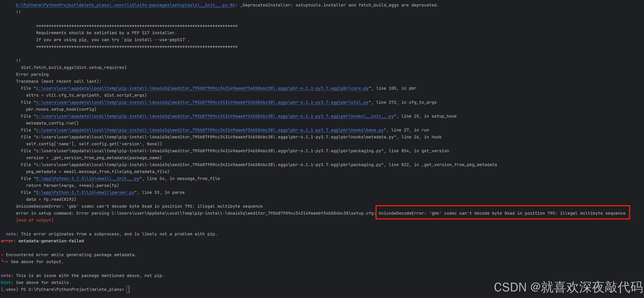Click 'return Parser(*args, **kws).parse(fp)' line
Viewport: 644px width, 298px height.
pyautogui.click(x=72, y=186)
